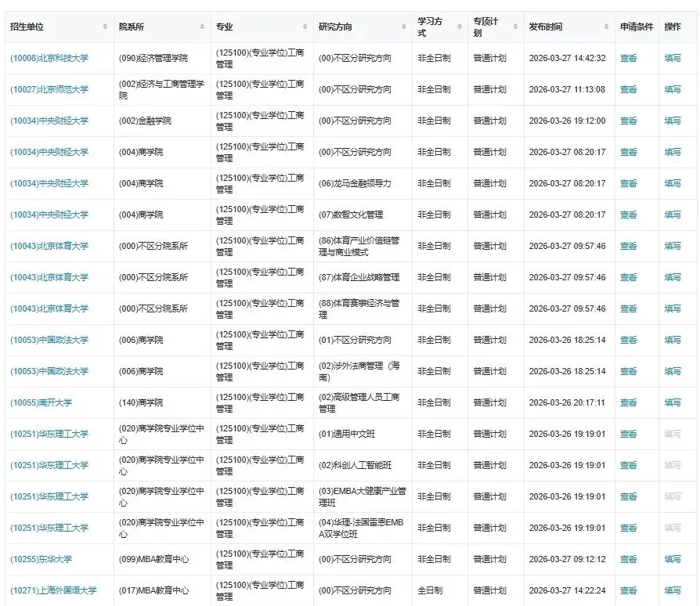Click the 发布时间 header label

point(546,27)
